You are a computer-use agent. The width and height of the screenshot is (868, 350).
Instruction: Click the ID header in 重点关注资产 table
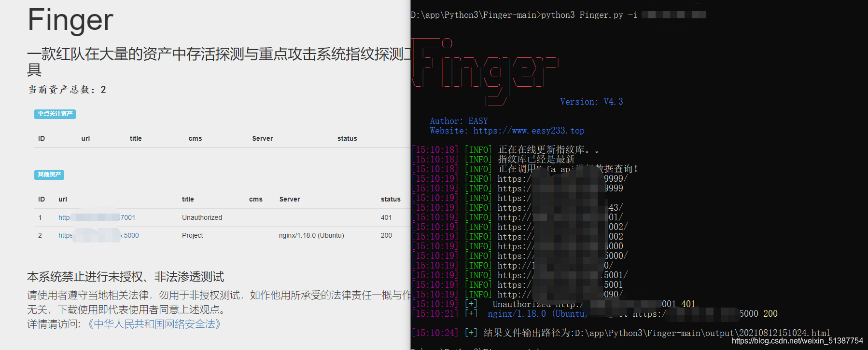(42, 138)
